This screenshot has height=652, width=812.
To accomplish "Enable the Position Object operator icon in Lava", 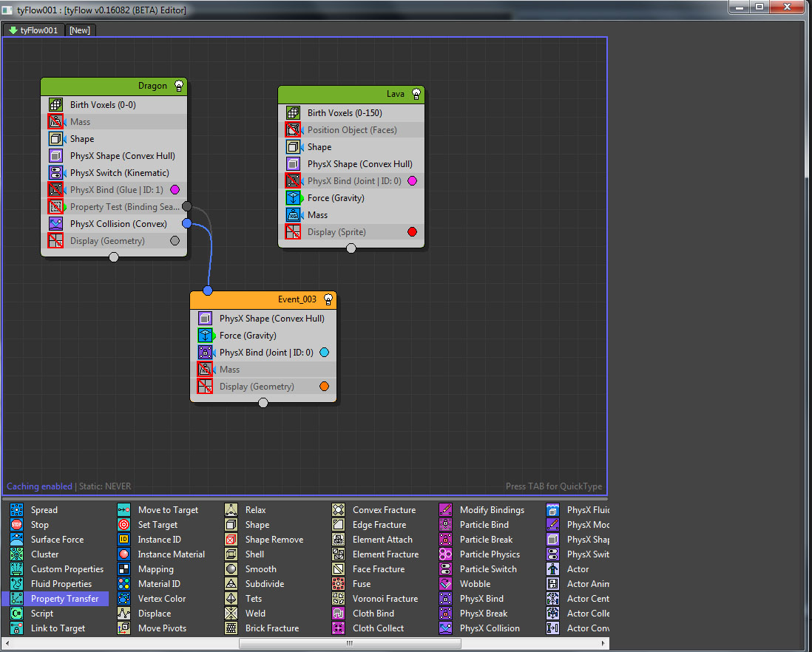I will [x=293, y=130].
